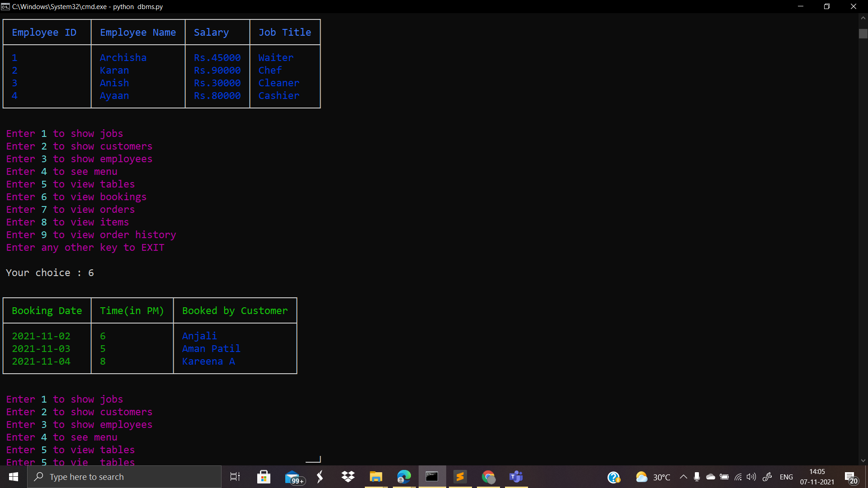The width and height of the screenshot is (868, 488).
Task: Open Sublime Text from taskbar
Action: click(460, 477)
